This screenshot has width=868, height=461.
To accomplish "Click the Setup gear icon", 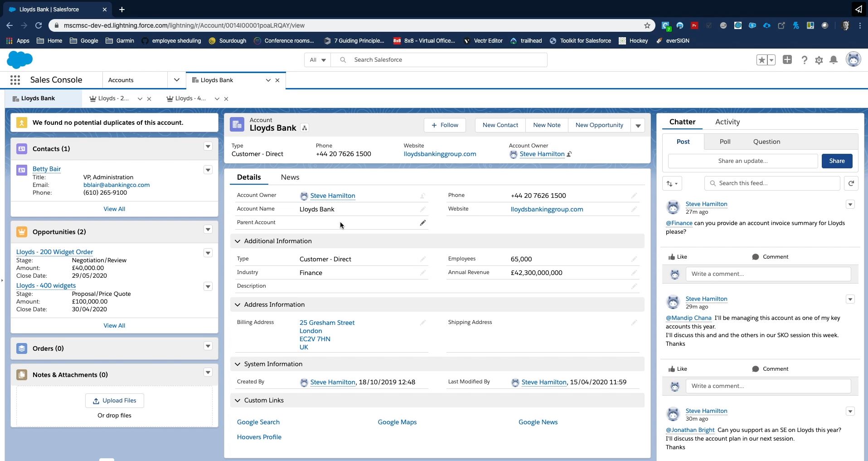I will [819, 60].
